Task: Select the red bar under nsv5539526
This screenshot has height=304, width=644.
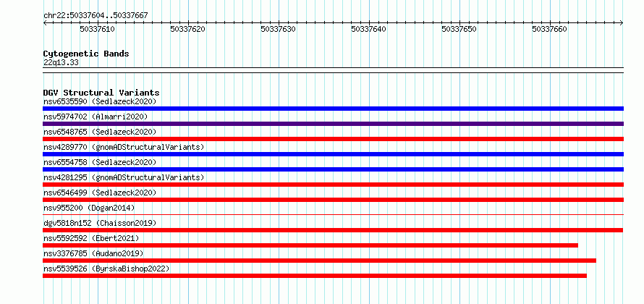Action: pos(315,276)
